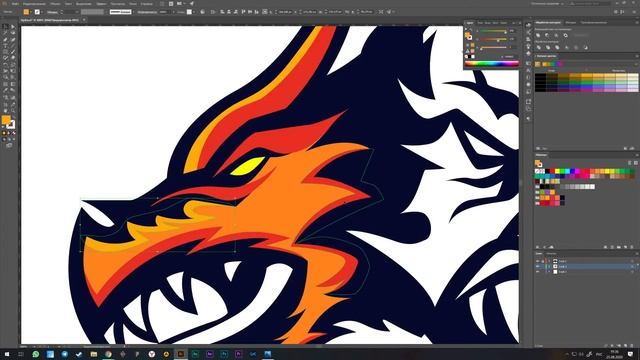Click Minus Front shape mode in Pathfinder
The image size is (640, 360).
click(547, 36)
